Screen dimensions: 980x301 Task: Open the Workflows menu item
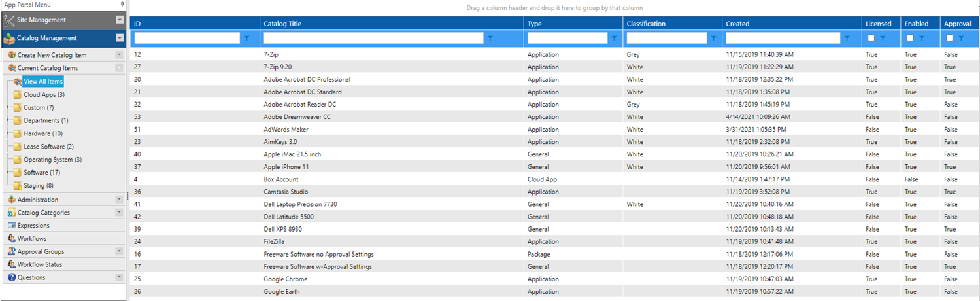pos(31,239)
